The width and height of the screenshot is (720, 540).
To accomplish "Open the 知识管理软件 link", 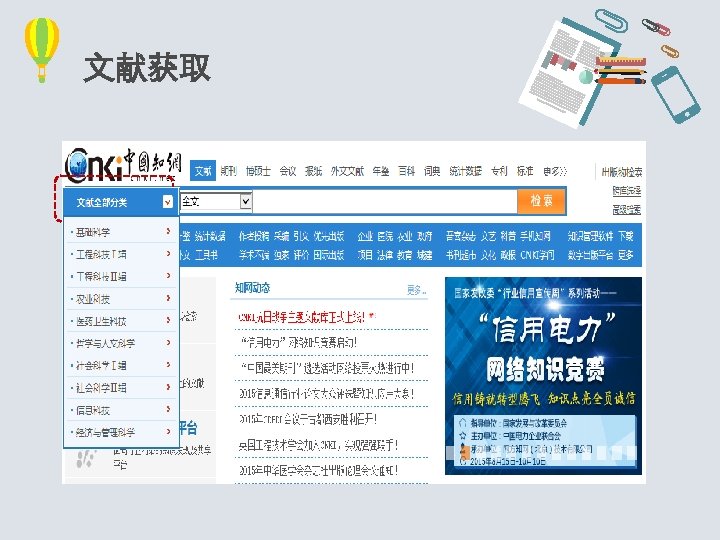I will pyautogui.click(x=591, y=236).
